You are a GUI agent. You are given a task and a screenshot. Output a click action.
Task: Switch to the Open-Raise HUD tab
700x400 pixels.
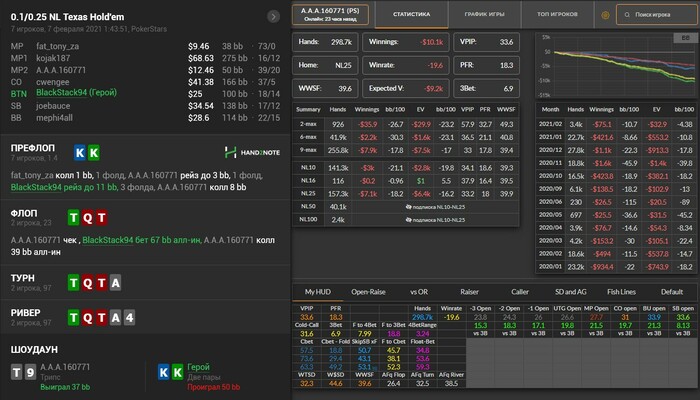pos(368,292)
